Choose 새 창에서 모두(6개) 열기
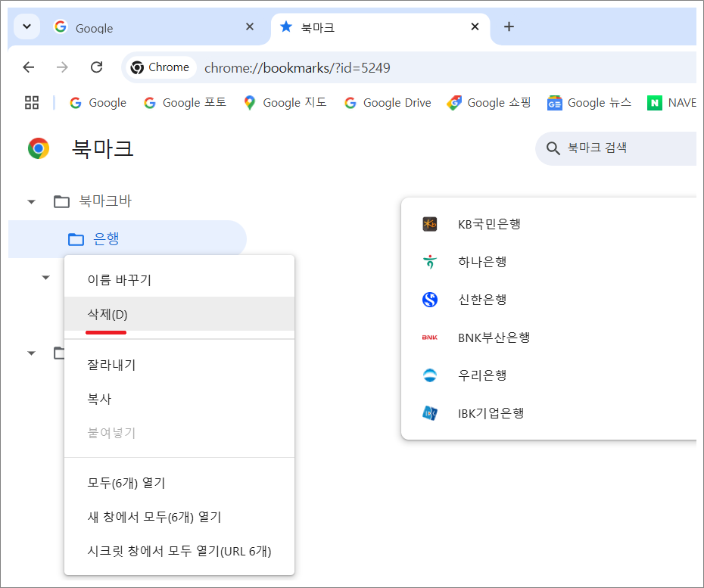This screenshot has width=704, height=588. (x=179, y=517)
